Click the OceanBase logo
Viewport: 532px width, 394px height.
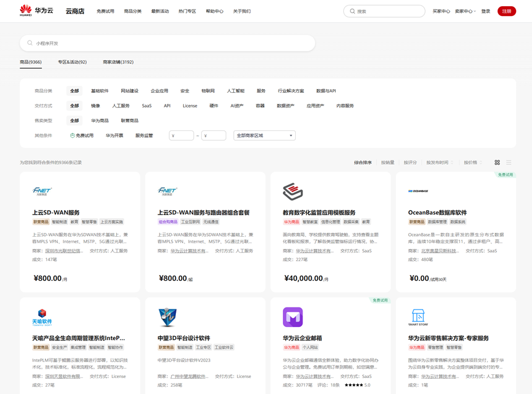click(418, 191)
